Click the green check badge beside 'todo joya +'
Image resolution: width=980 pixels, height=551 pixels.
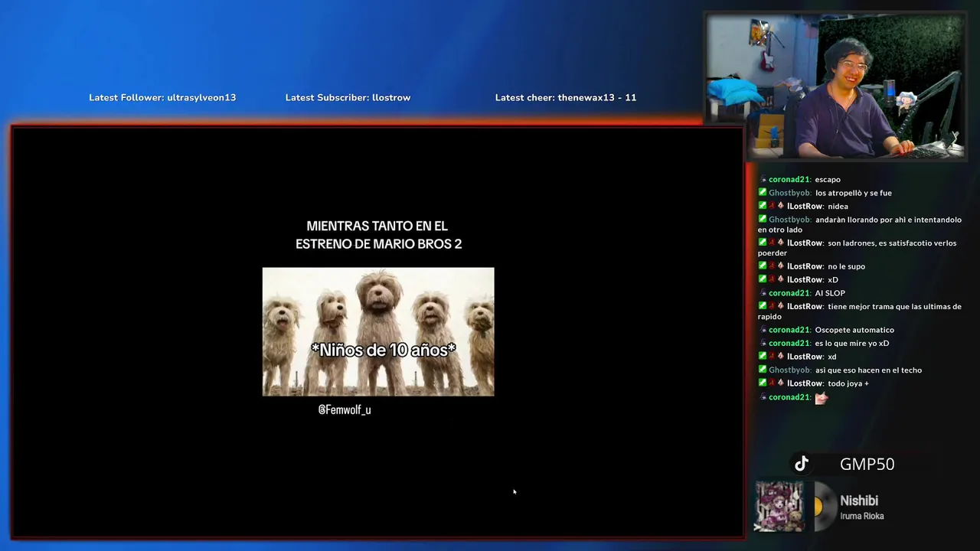[763, 383]
